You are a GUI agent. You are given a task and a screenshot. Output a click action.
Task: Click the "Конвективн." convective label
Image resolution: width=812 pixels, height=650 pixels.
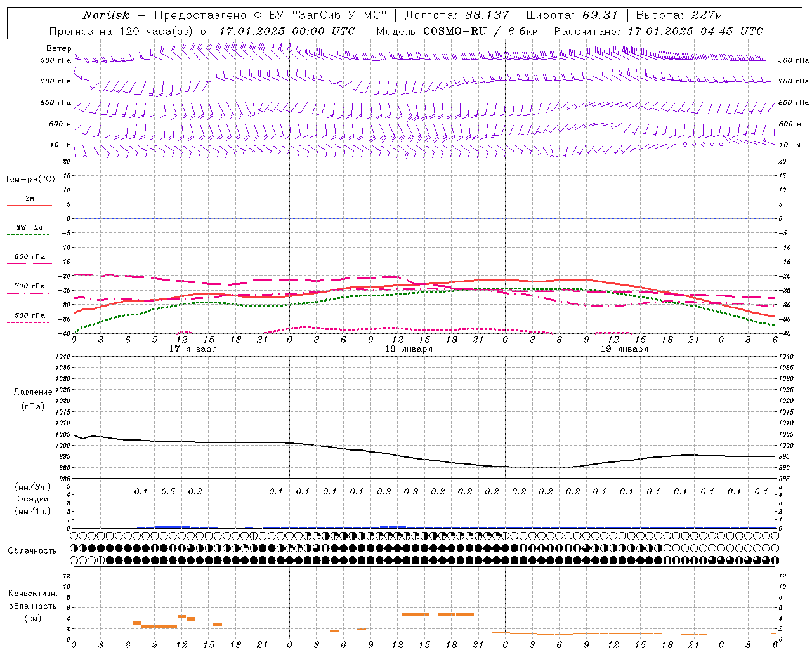32,594
